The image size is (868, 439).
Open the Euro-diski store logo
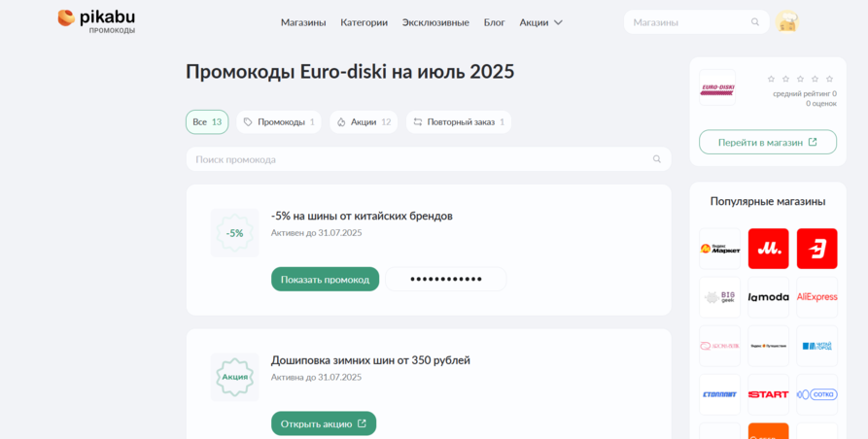pos(717,87)
